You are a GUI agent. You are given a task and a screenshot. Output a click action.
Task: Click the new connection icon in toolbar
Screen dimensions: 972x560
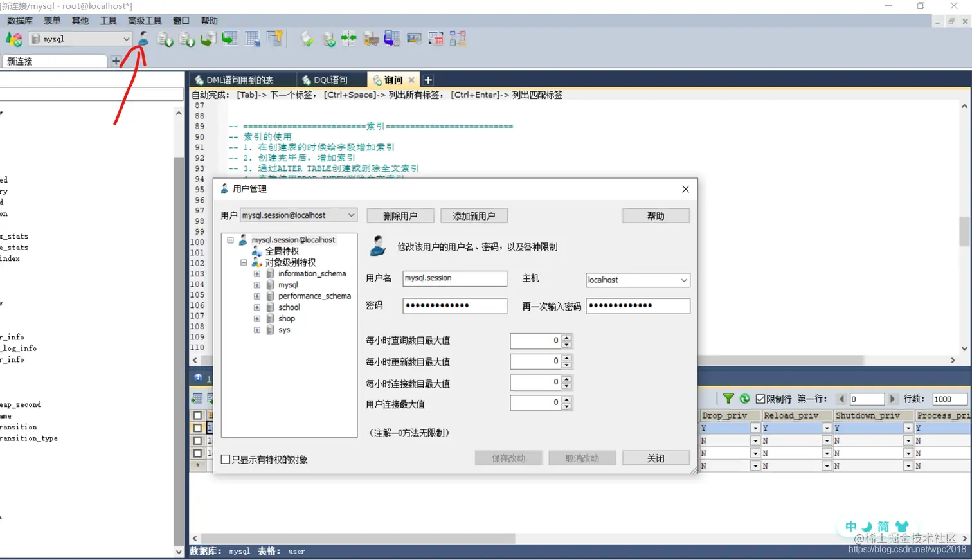[14, 39]
